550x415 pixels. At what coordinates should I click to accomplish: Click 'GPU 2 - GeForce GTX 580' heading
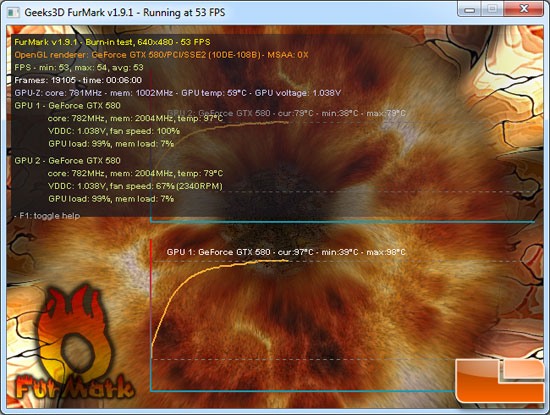click(x=67, y=161)
